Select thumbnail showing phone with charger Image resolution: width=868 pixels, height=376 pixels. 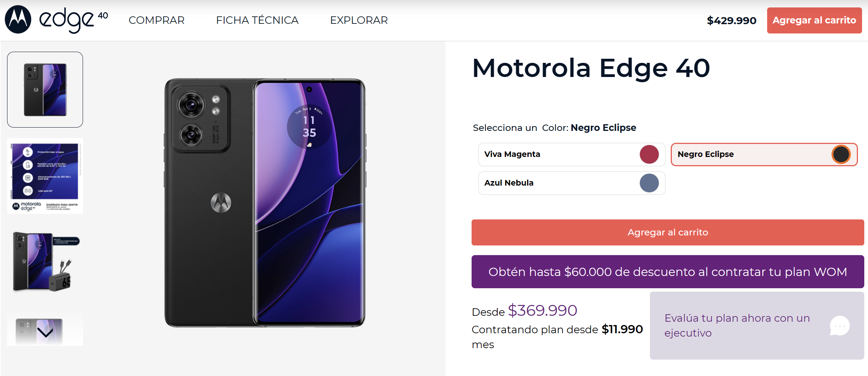pyautogui.click(x=45, y=261)
